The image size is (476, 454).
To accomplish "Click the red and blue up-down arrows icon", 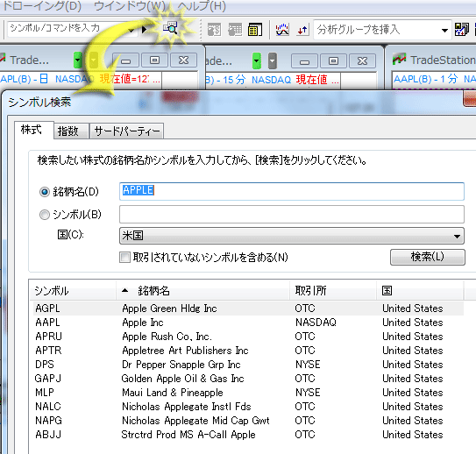I will tap(302, 30).
